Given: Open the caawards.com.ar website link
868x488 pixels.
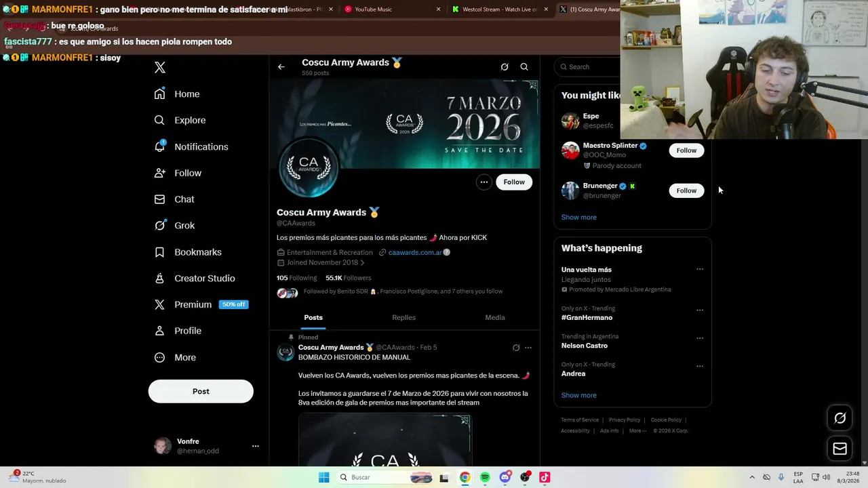Looking at the screenshot, I should tap(415, 252).
